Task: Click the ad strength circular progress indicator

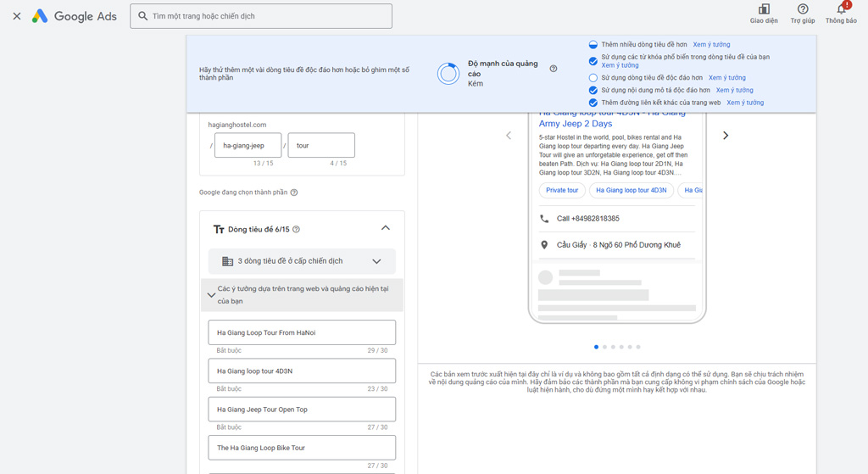Action: [448, 74]
